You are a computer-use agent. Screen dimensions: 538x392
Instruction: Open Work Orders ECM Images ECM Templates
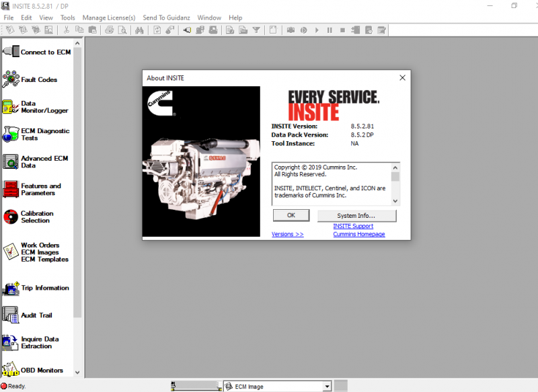pos(36,252)
